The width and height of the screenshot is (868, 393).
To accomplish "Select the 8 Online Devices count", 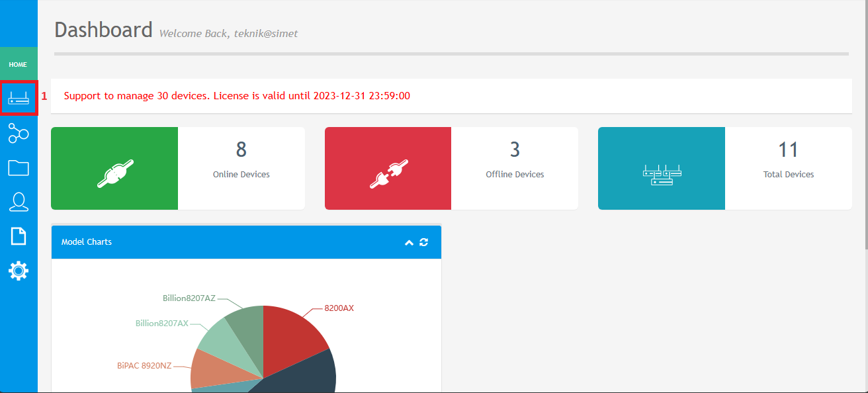I will click(x=241, y=150).
